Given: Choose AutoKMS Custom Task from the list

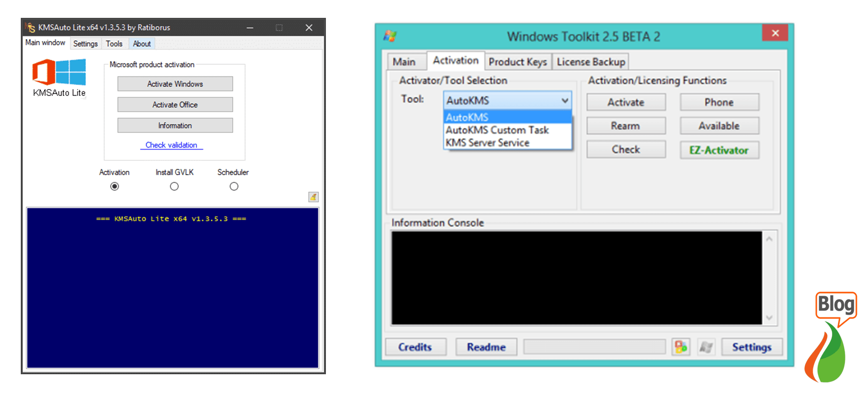Looking at the screenshot, I should pos(508,130).
